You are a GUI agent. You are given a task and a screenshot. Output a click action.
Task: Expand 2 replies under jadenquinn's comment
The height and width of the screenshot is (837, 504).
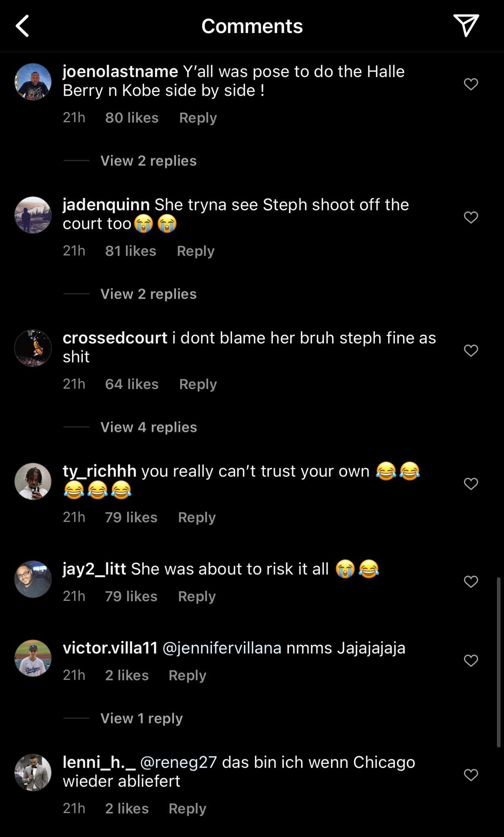[148, 294]
